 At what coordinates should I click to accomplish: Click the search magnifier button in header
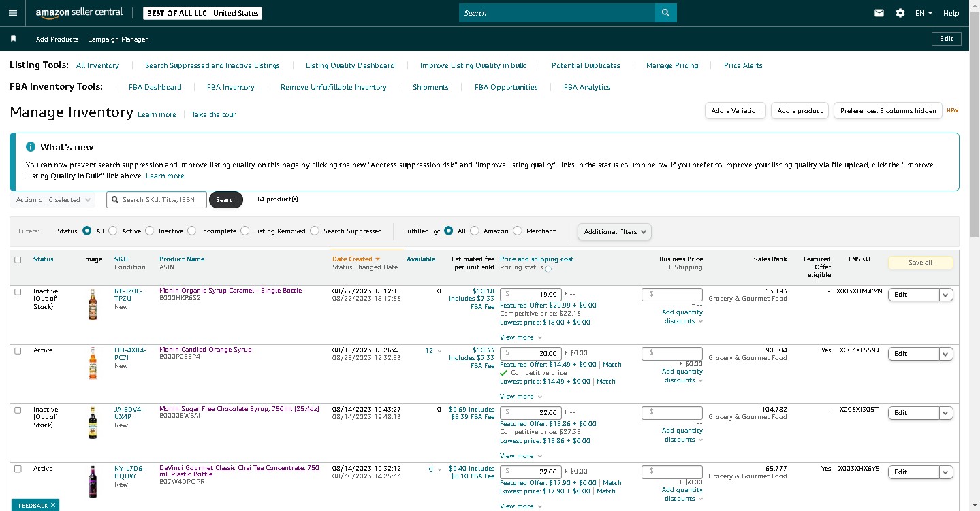[x=665, y=13]
